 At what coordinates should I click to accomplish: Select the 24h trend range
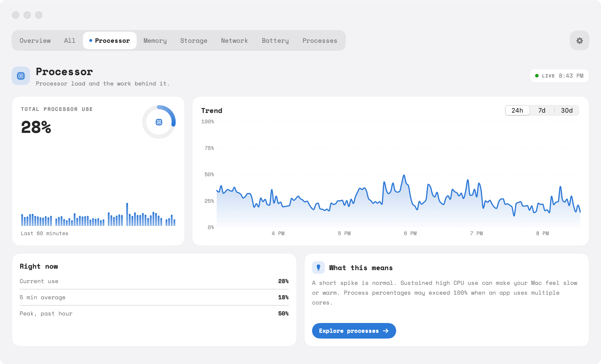click(517, 110)
